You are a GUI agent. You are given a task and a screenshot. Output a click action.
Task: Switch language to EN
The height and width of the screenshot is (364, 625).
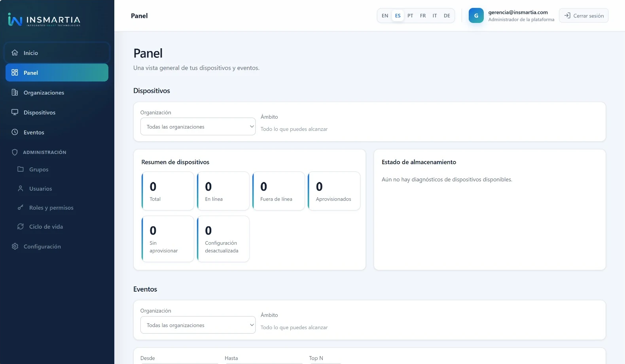[385, 16]
